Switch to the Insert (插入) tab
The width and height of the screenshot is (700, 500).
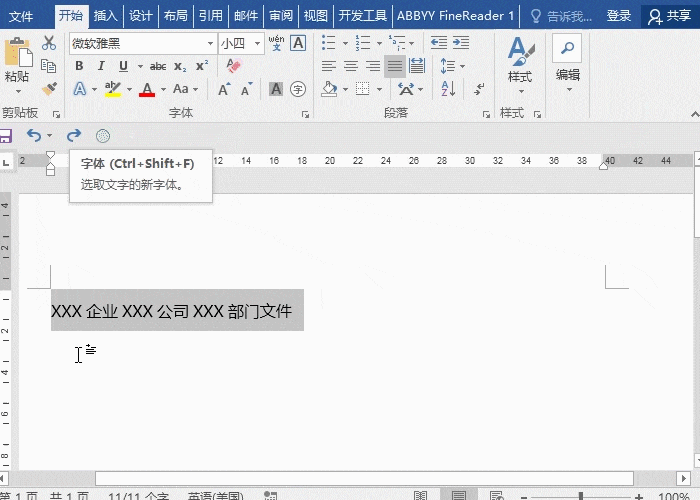(106, 16)
